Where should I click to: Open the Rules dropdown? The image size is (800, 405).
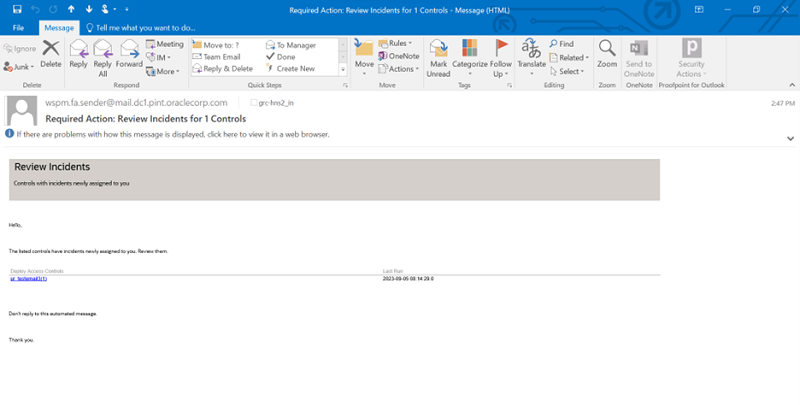coord(395,43)
